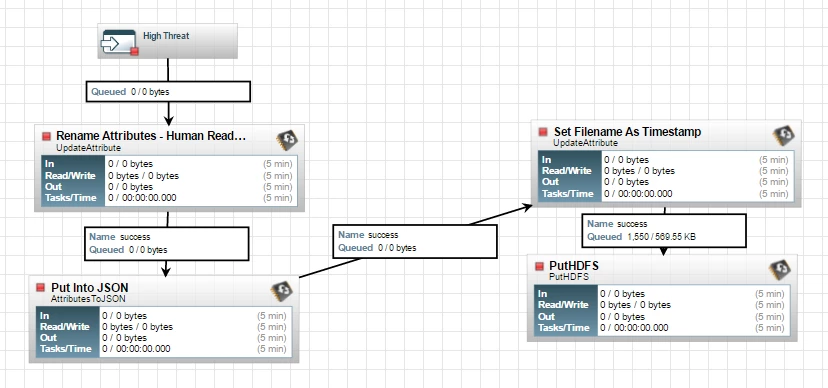Click Tasks/Time row of Set Filename As Timestamp
Image resolution: width=828 pixels, height=388 pixels.
point(666,194)
